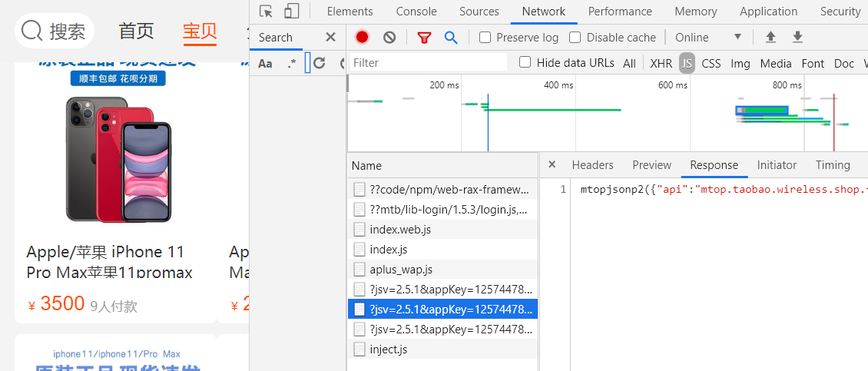Screen dimensions: 868x371
Task: Open network search with magnifier icon
Action: [451, 37]
